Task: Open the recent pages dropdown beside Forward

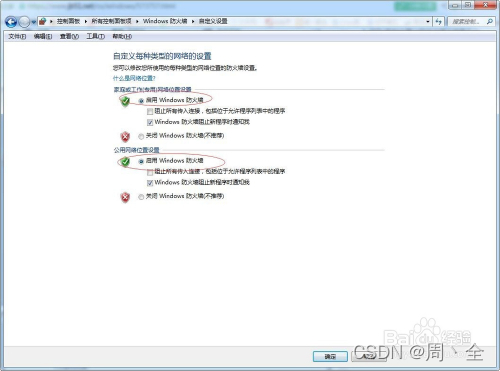Action: [34, 22]
